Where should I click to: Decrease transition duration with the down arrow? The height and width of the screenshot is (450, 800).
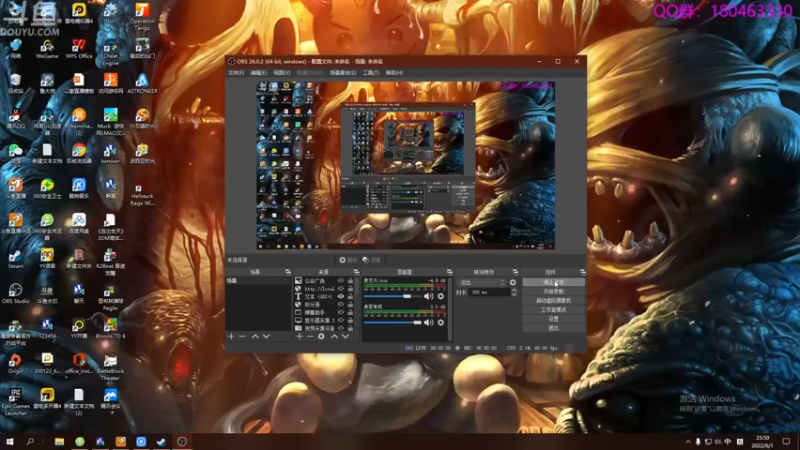tap(514, 294)
